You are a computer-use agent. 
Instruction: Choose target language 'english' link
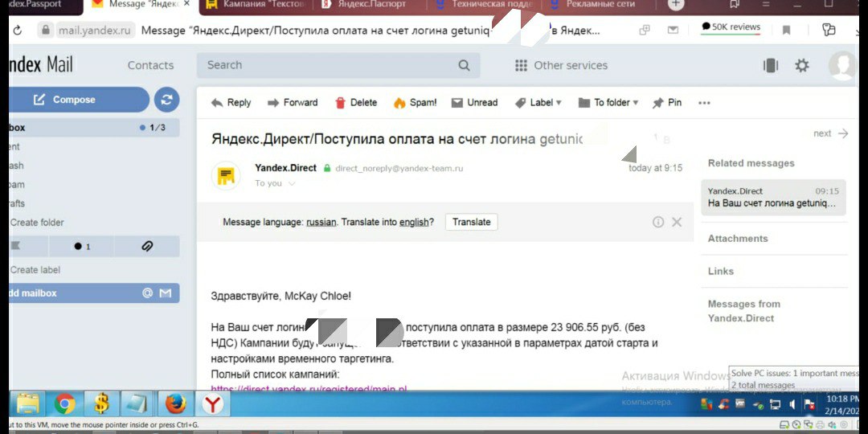pos(414,222)
